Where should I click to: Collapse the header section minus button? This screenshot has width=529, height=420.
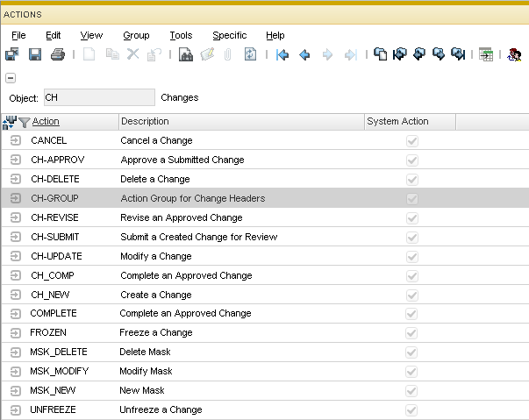tap(10, 78)
